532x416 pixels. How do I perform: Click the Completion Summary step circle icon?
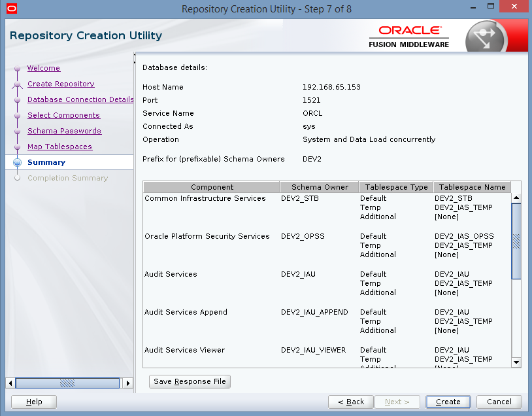(x=17, y=178)
